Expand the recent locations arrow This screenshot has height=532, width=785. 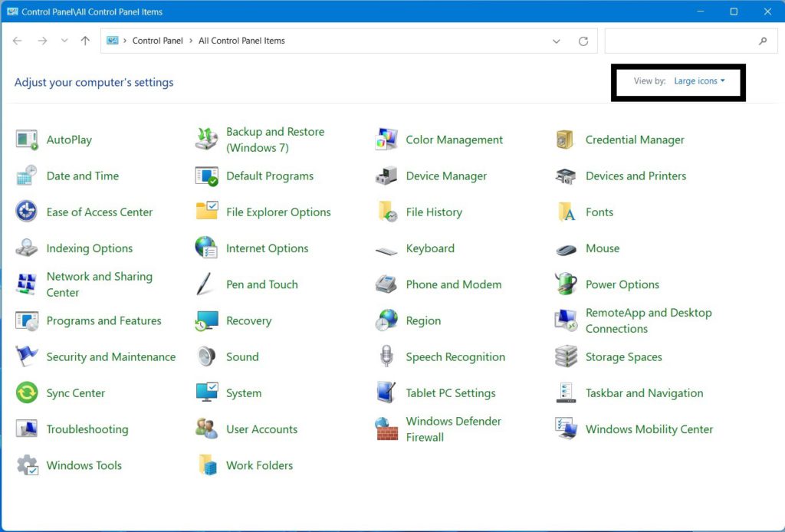pos(64,41)
